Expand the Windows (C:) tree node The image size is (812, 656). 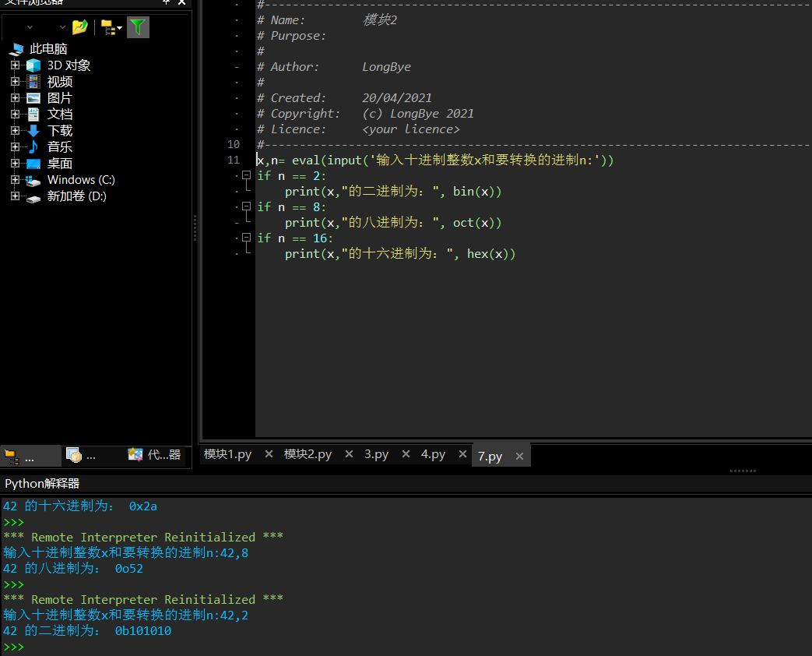pos(15,180)
